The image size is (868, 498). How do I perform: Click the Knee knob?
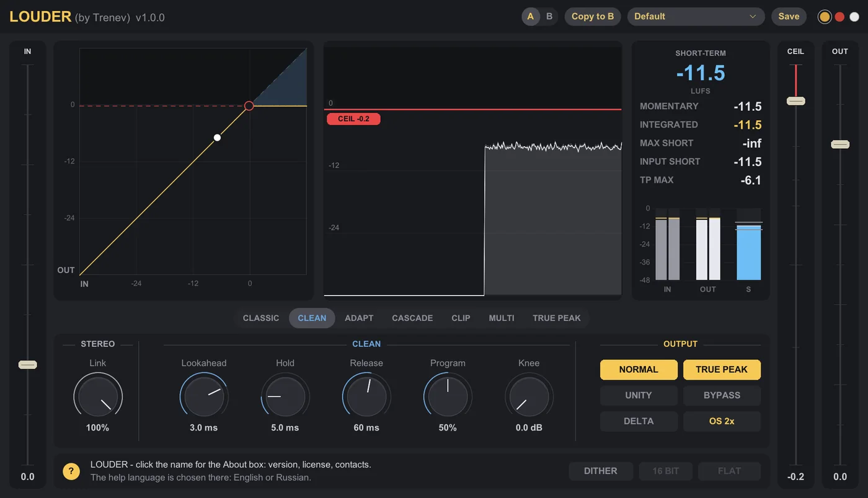pyautogui.click(x=529, y=396)
